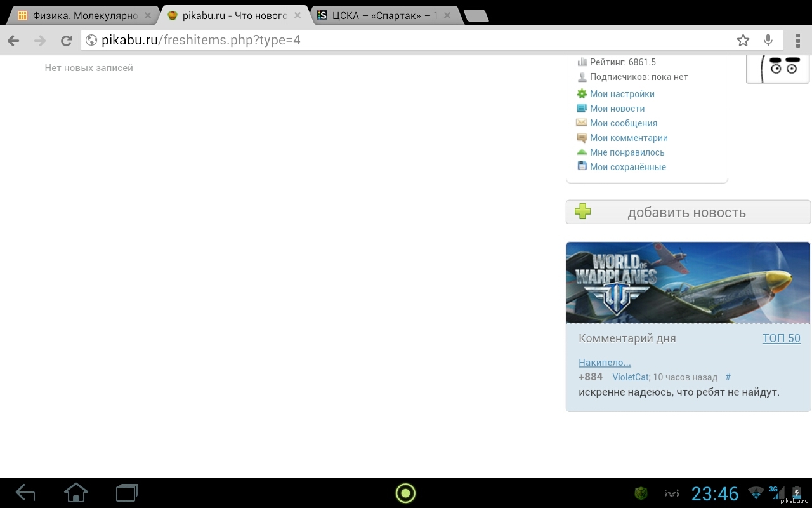Screen dimensions: 812x508
Task: Tap the green circle launcher icon
Action: tap(405, 493)
